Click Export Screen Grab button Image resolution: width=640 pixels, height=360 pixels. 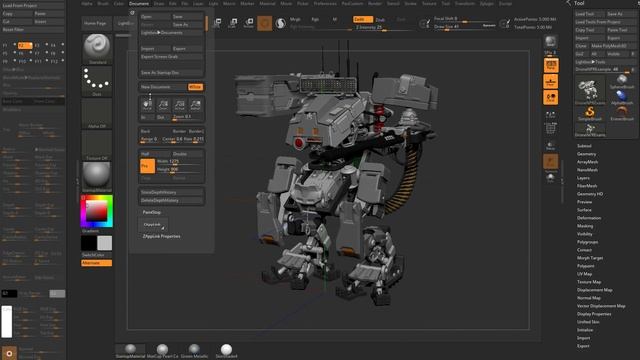coord(171,57)
